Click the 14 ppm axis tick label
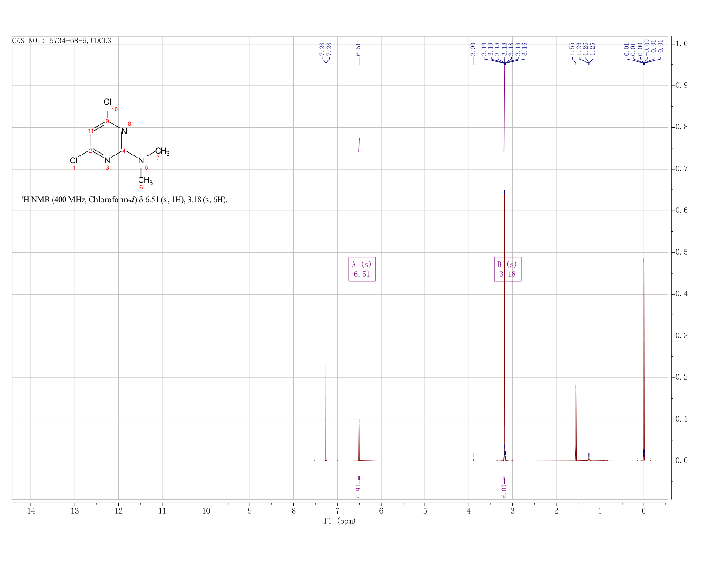 click(31, 511)
